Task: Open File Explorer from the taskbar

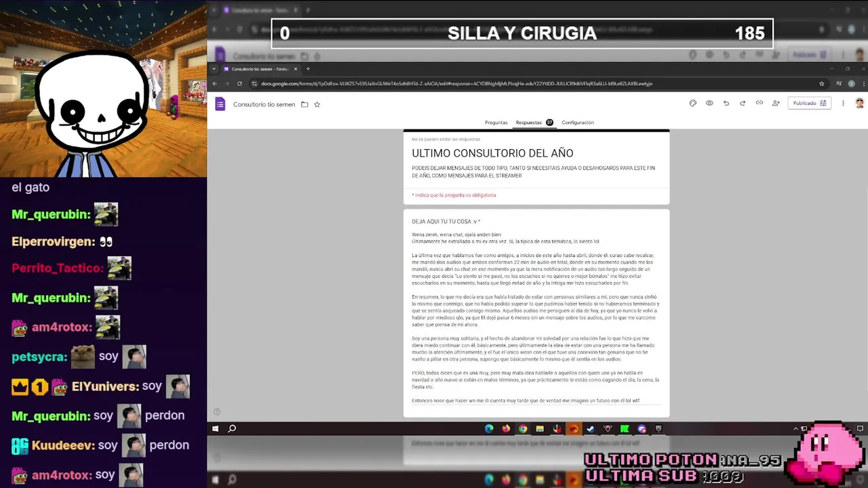Action: 540,428
